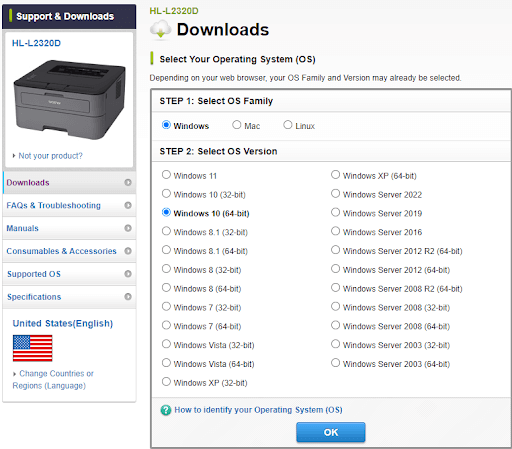Select Windows 8 (32-bit) option
The image size is (512, 449).
click(x=166, y=269)
